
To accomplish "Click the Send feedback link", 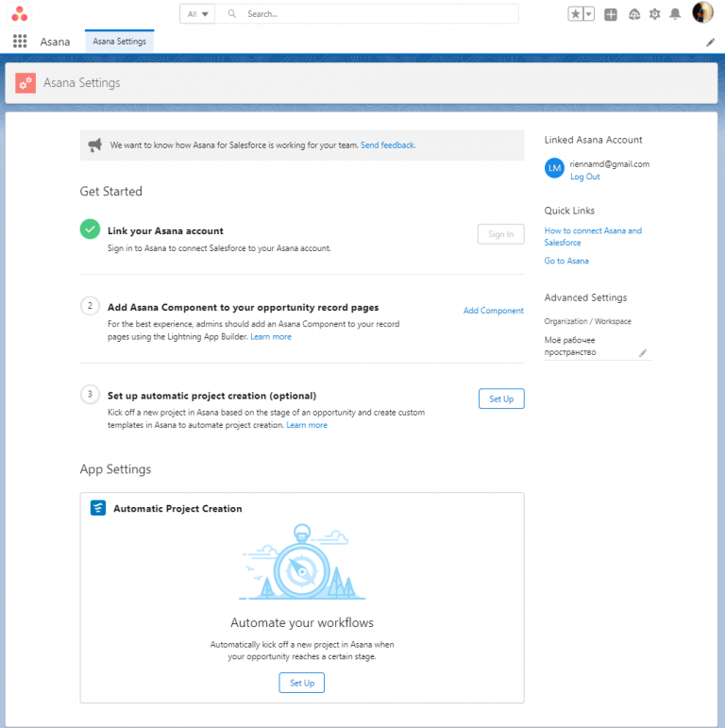I will [x=388, y=145].
